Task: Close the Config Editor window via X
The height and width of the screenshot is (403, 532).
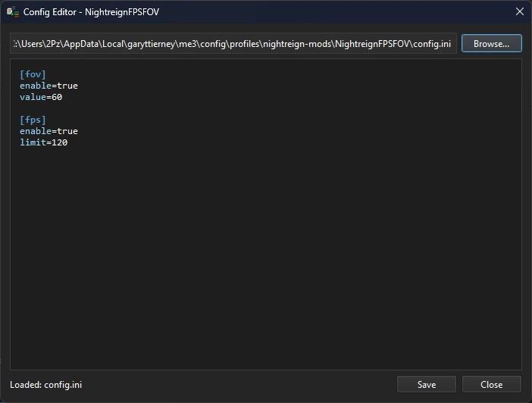Action: point(519,11)
